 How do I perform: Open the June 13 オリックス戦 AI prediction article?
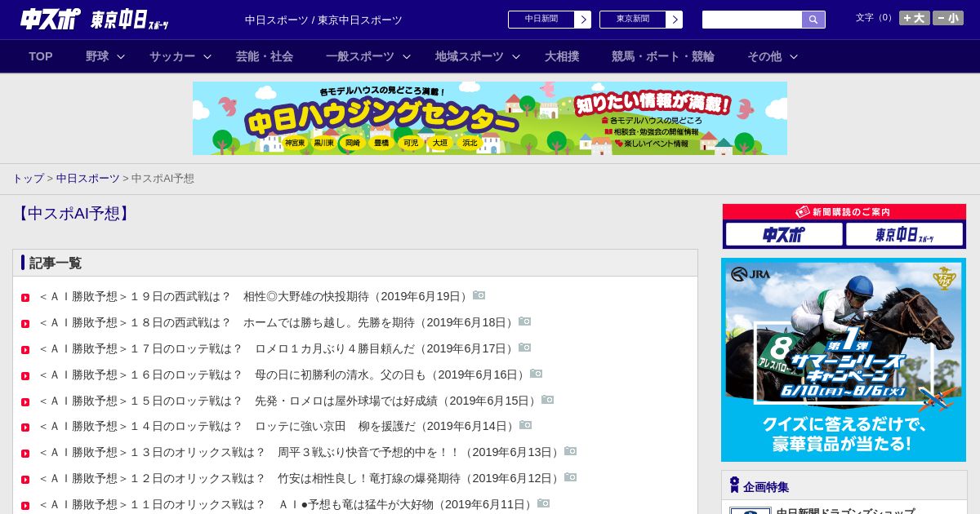(x=301, y=452)
